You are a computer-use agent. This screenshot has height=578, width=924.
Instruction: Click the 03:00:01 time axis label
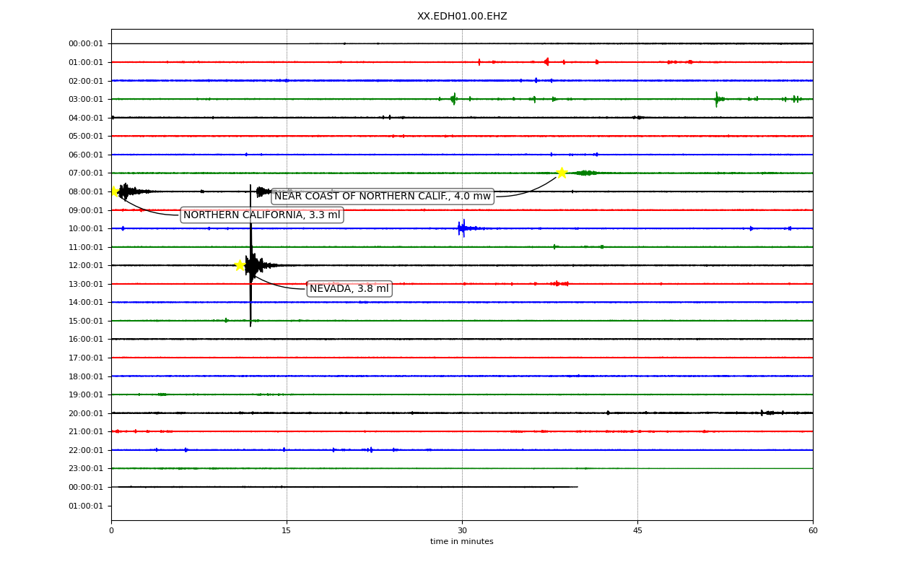[x=86, y=100]
